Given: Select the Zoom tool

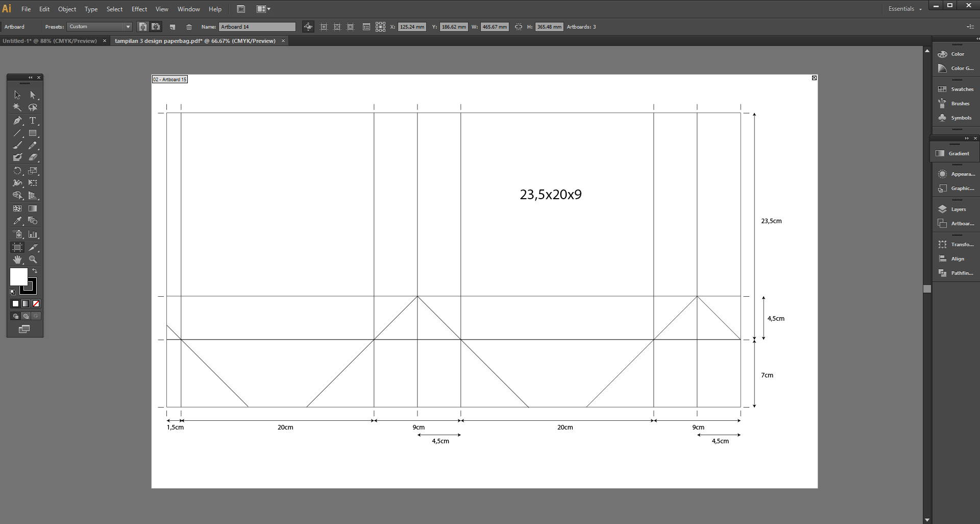Looking at the screenshot, I should coord(33,259).
